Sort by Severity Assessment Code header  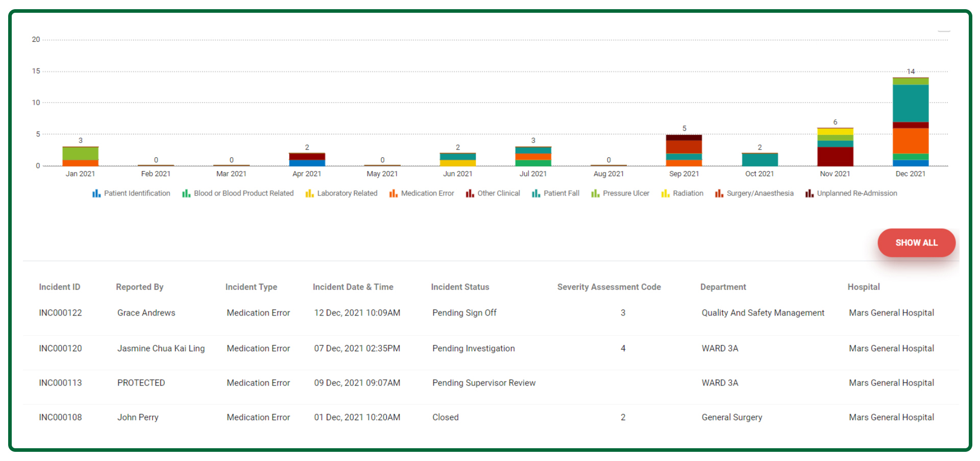point(609,287)
